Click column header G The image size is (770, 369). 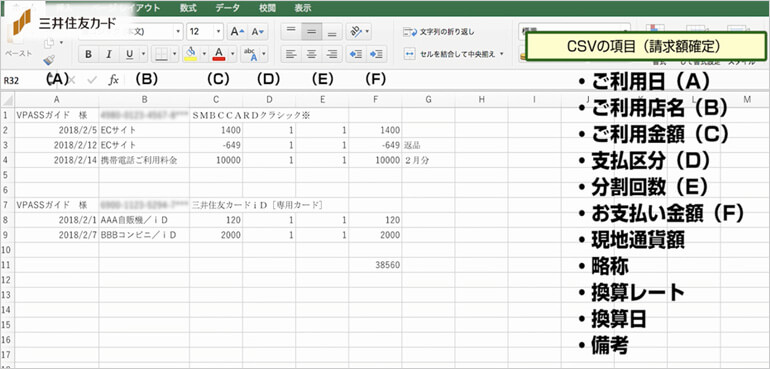point(428,100)
